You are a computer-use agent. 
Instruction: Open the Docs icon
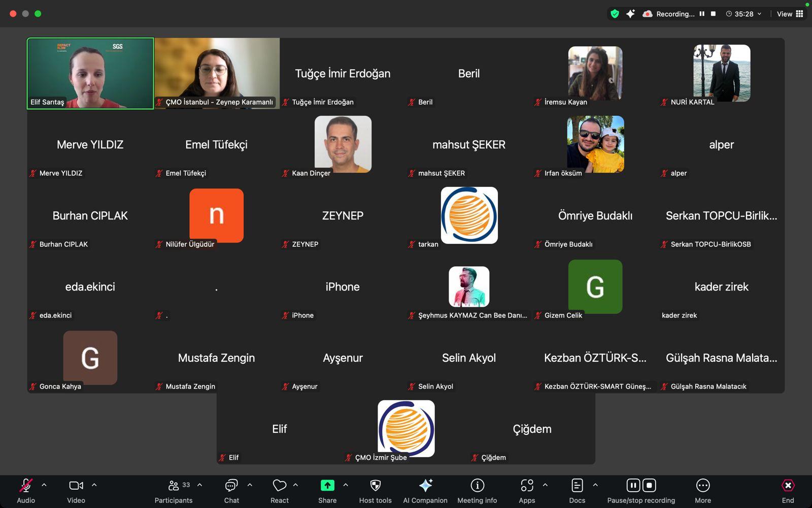(x=577, y=486)
